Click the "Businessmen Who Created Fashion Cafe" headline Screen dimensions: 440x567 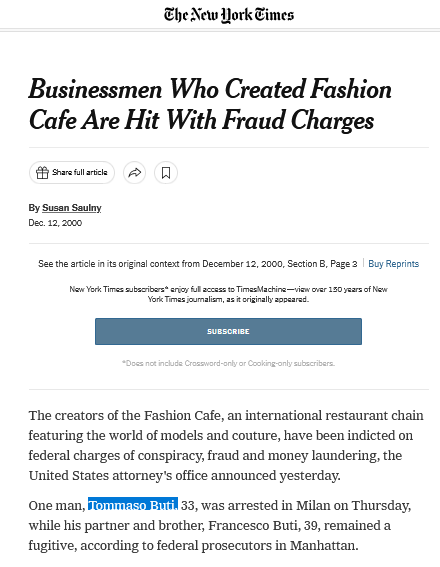point(210,104)
